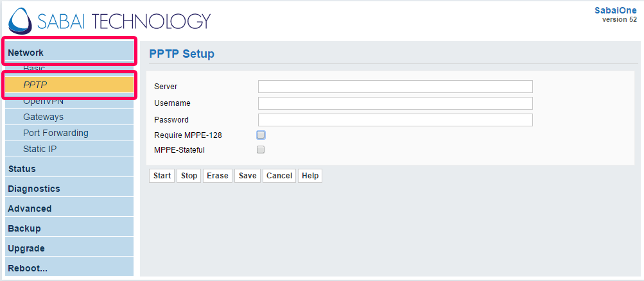
Task: Focus the Password input field
Action: tap(395, 120)
